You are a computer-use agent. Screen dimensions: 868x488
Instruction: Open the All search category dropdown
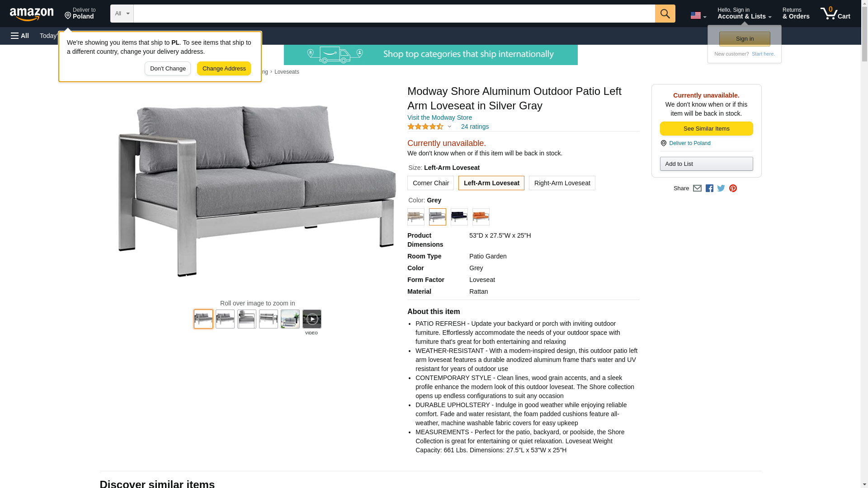pos(122,14)
